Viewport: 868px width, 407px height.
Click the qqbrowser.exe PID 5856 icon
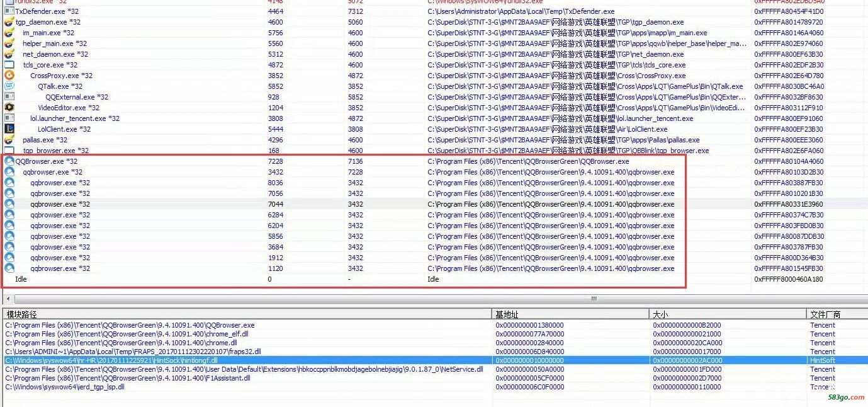click(9, 236)
